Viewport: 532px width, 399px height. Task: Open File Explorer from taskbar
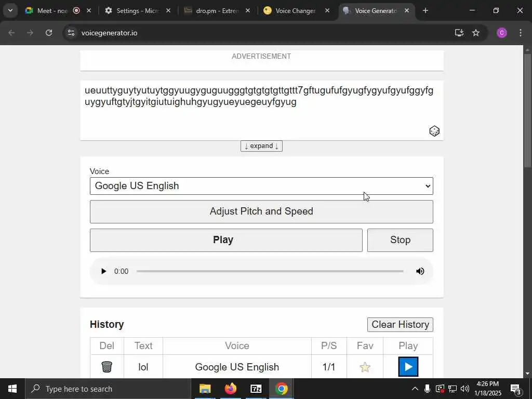205,389
